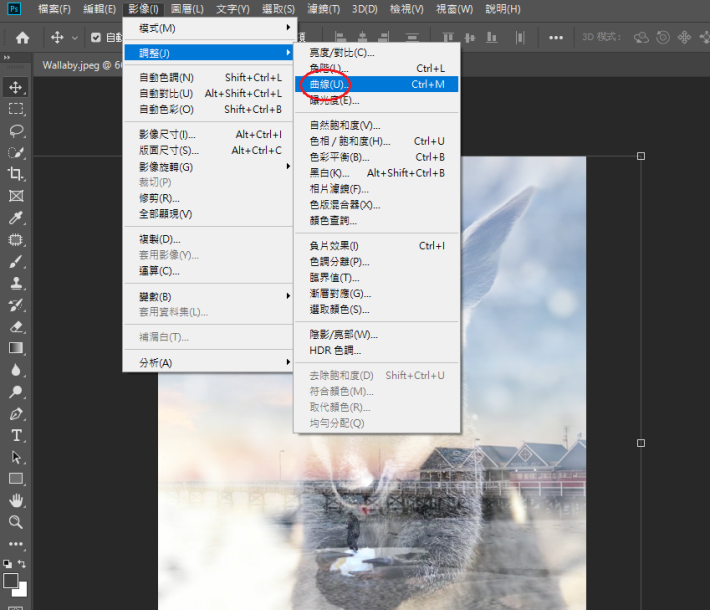Choose HDR 色調 adjustment
The height and width of the screenshot is (610, 710).
pyautogui.click(x=377, y=351)
